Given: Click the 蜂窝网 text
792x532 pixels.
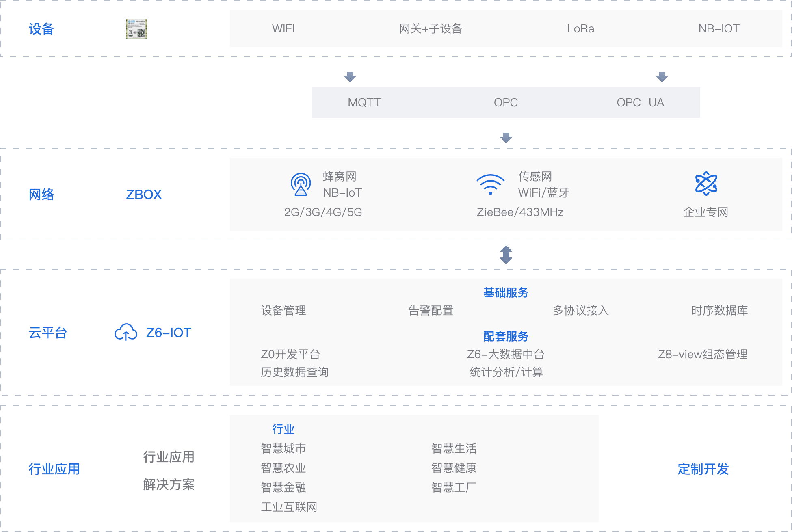Looking at the screenshot, I should coord(340,177).
